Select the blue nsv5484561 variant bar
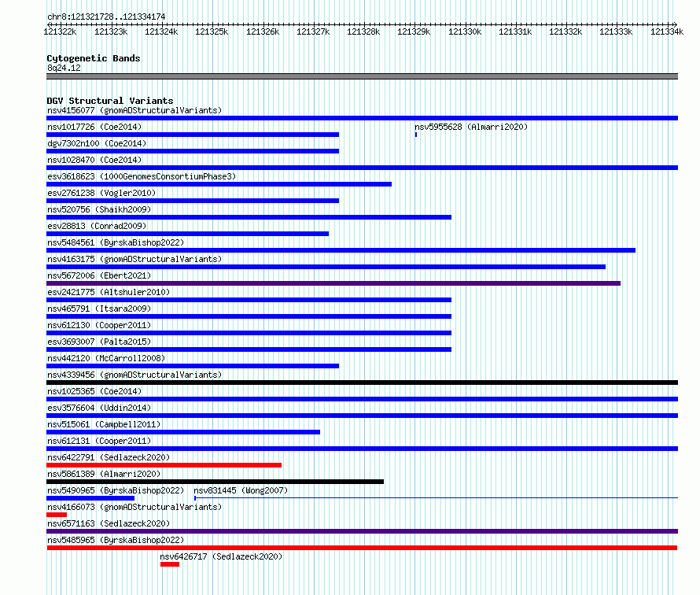Screen dimensions: 700x595 pos(341,250)
